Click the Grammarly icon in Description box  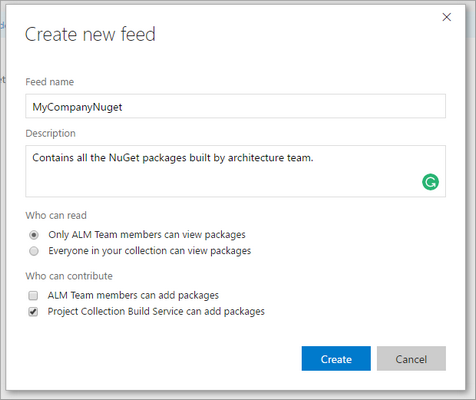click(x=430, y=182)
